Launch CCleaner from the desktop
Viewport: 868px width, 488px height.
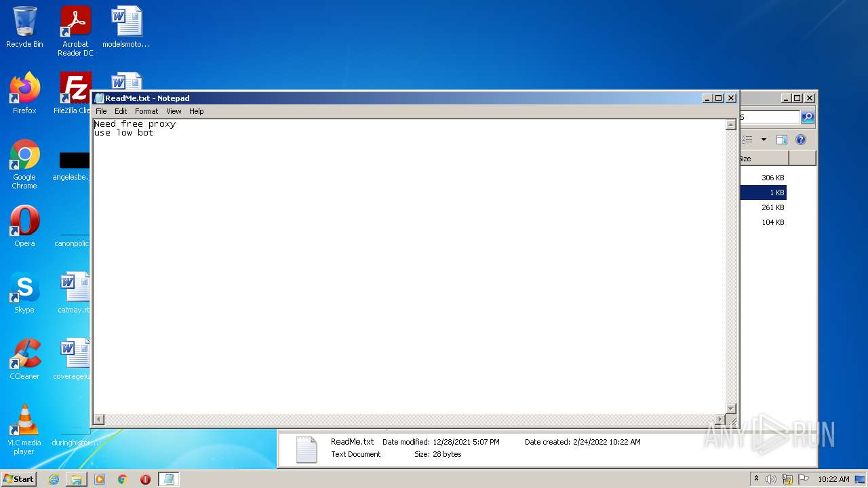24,359
